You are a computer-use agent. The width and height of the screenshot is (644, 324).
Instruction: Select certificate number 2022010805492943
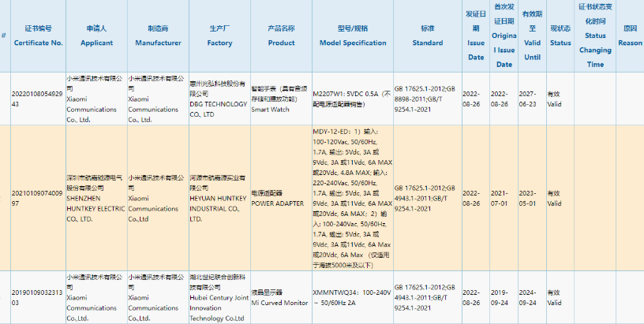pos(38,99)
